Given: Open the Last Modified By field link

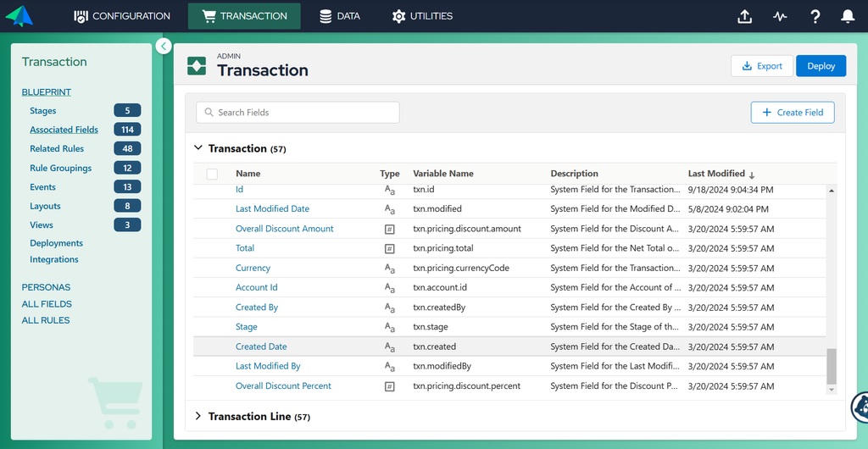Looking at the screenshot, I should [x=268, y=367].
